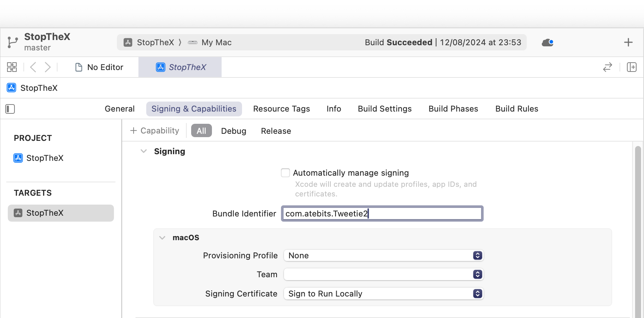
Task: Click the master branch label
Action: (37, 48)
